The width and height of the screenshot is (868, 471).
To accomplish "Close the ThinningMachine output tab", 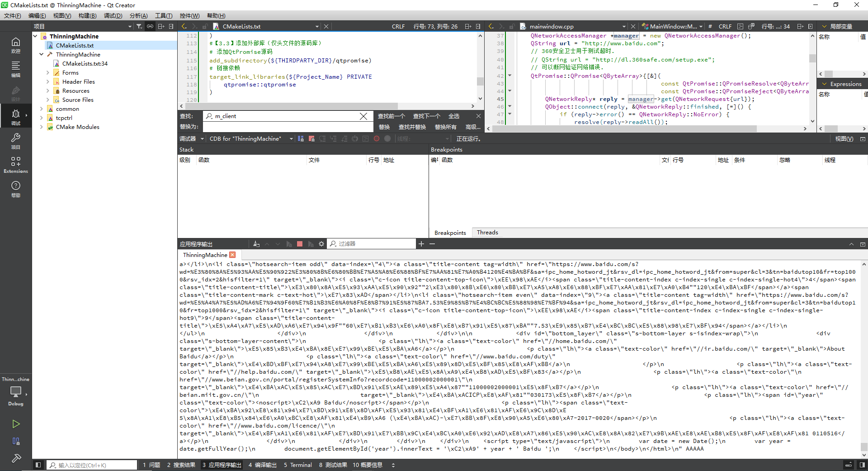I will [232, 255].
